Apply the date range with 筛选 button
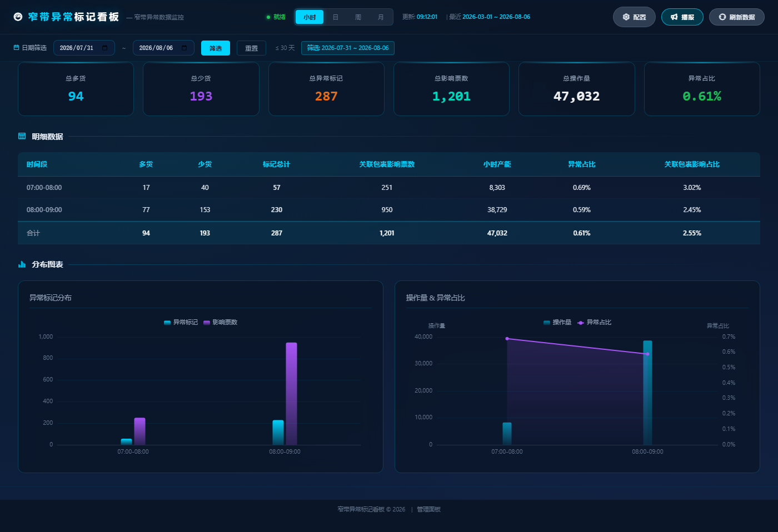Image resolution: width=778 pixels, height=532 pixels. (x=216, y=48)
